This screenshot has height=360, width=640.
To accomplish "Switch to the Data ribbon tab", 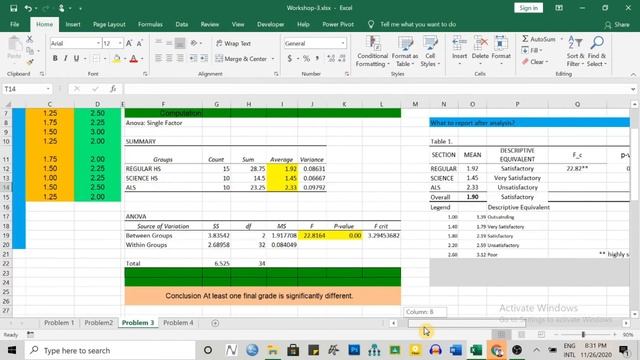I will point(182,24).
